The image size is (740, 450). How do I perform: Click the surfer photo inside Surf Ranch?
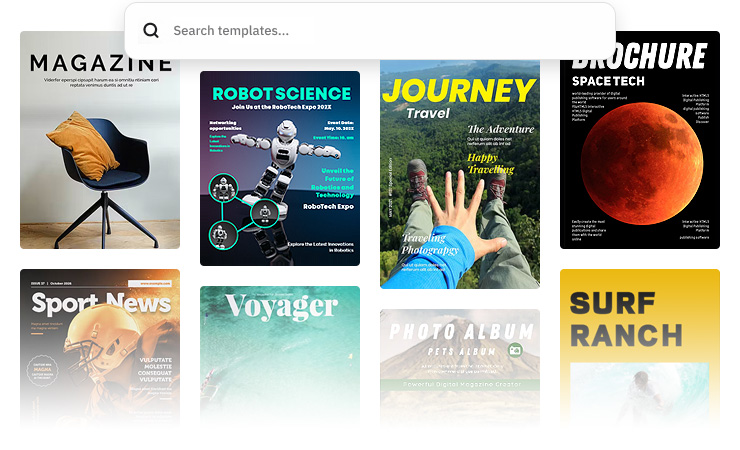click(639, 392)
